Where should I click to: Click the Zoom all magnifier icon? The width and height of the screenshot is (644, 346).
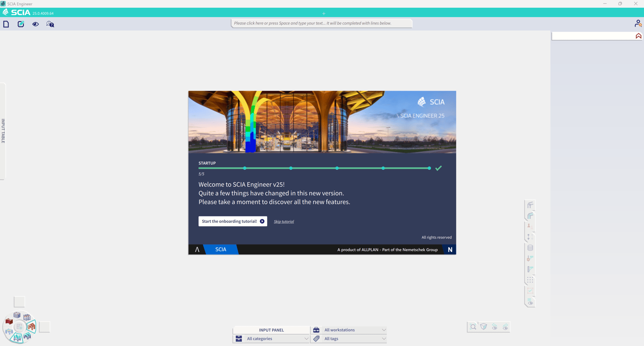coord(473,327)
